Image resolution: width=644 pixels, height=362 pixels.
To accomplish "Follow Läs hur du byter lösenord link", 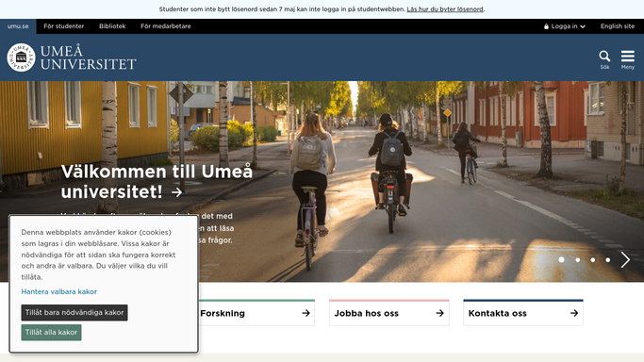I will point(445,9).
